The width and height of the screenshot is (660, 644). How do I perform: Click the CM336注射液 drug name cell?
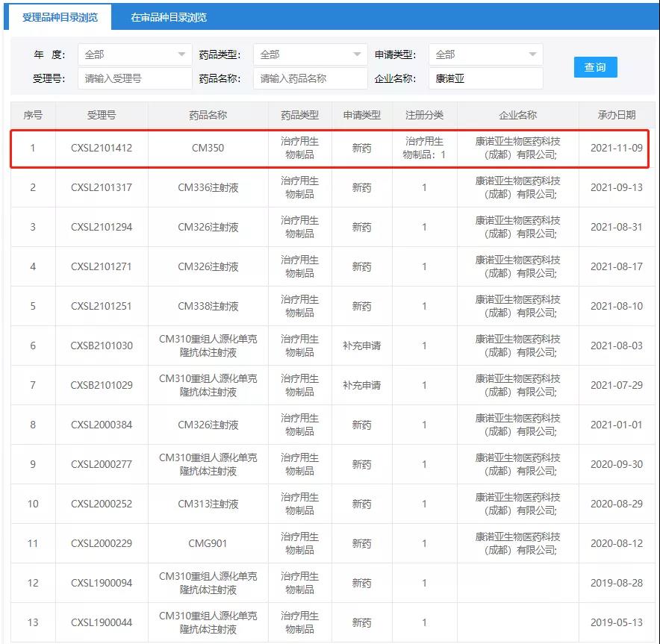click(x=208, y=187)
